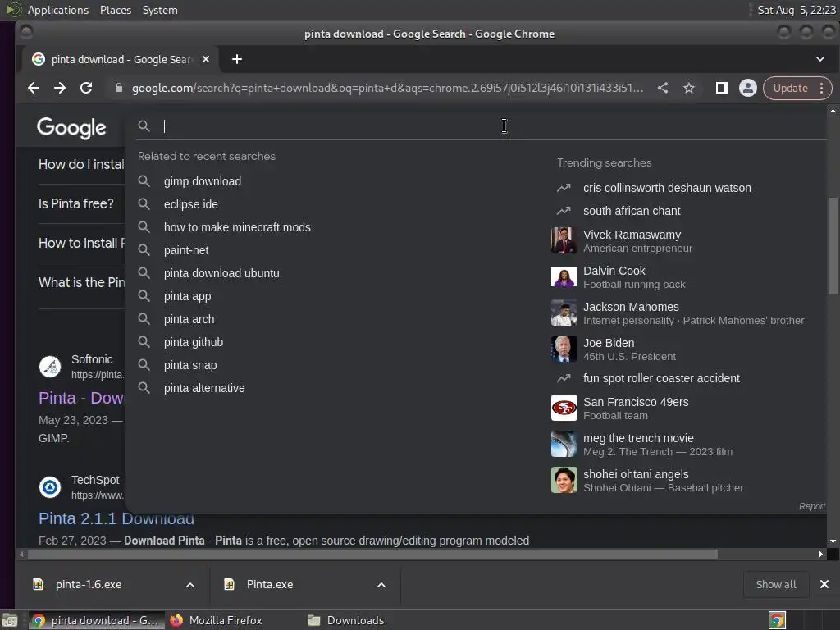The width and height of the screenshot is (840, 630).
Task: Click the Softonic site icon
Action: click(50, 367)
